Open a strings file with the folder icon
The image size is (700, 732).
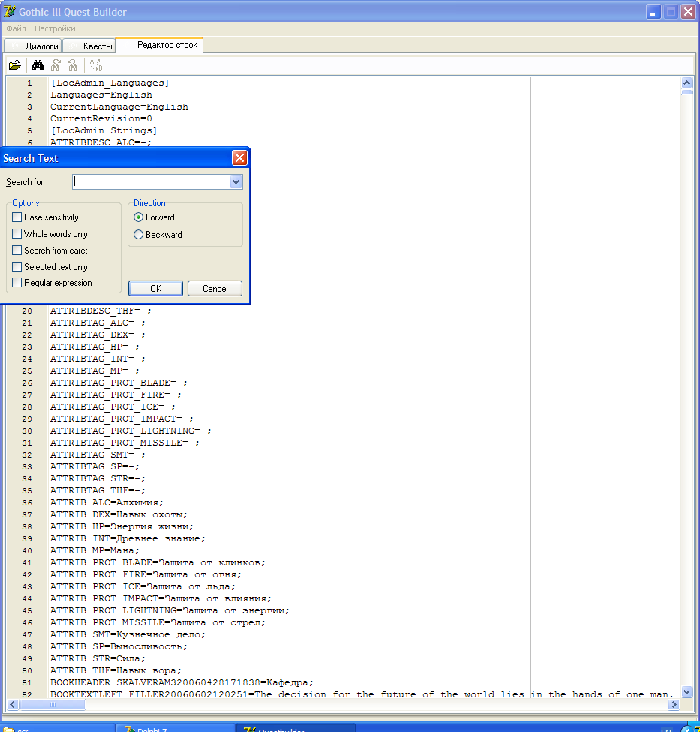coord(15,65)
